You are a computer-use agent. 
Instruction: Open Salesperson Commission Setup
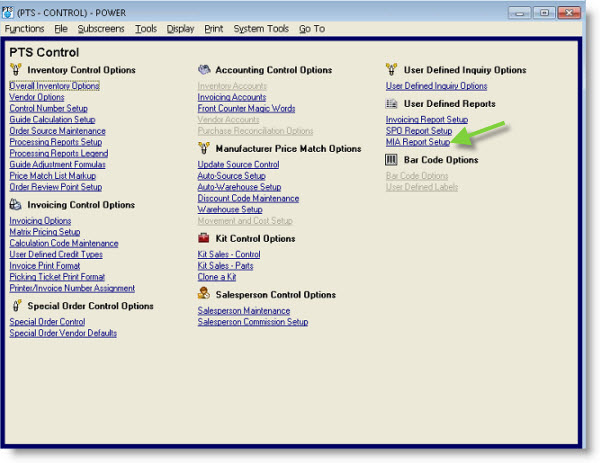(253, 322)
